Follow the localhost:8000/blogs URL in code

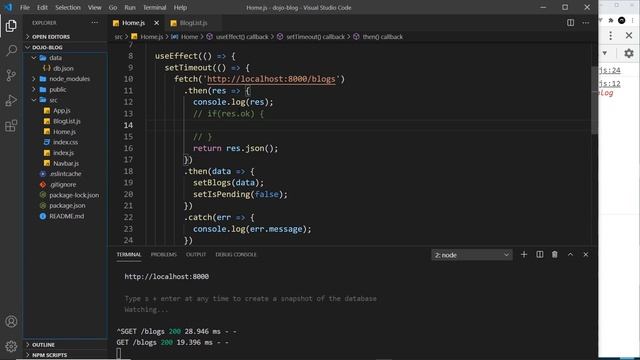point(271,79)
